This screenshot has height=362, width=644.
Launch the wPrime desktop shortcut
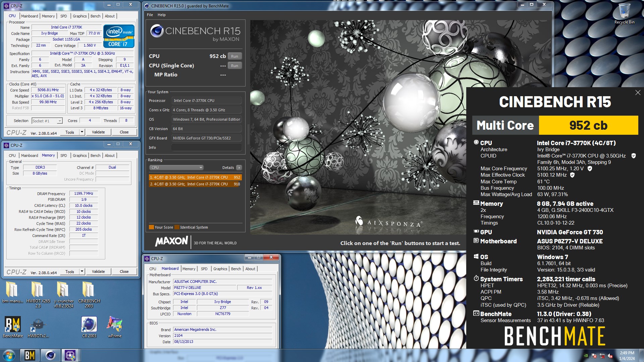point(114,327)
